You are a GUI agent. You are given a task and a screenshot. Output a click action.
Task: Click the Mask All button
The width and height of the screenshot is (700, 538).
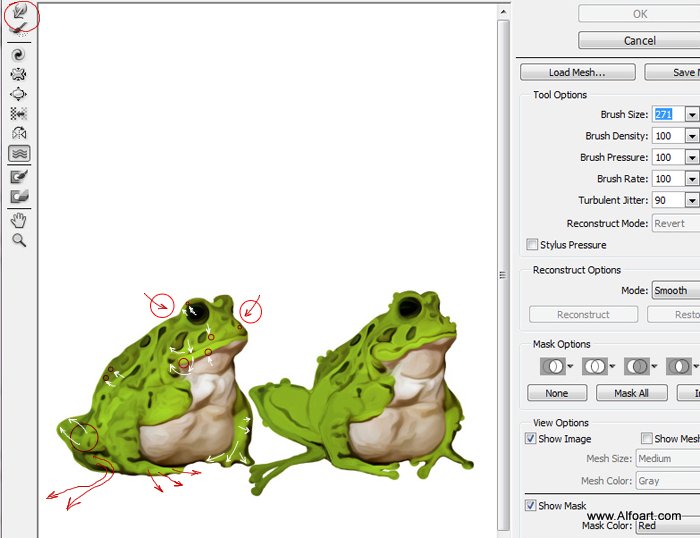point(632,393)
